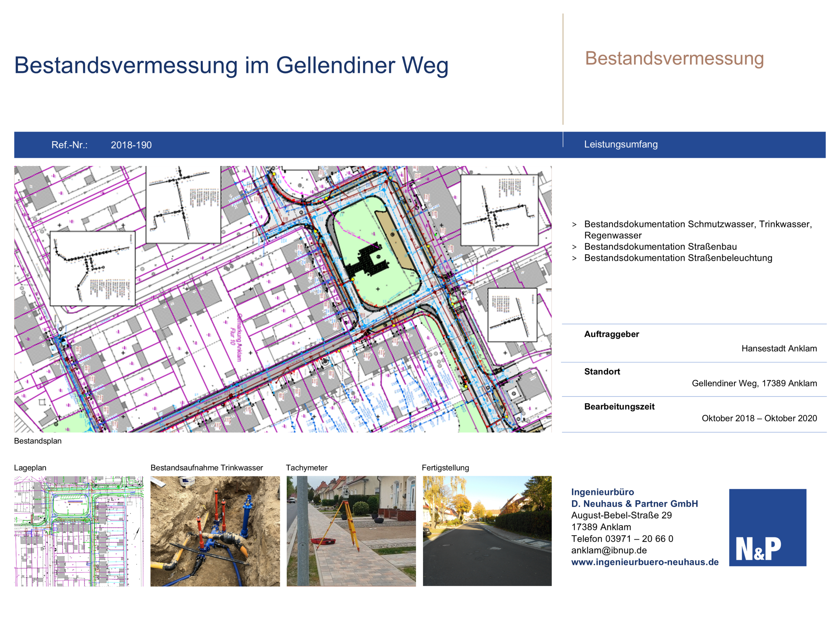Open the Fertigstellung street photo
Image resolution: width=840 pixels, height=630 pixels.
487,531
